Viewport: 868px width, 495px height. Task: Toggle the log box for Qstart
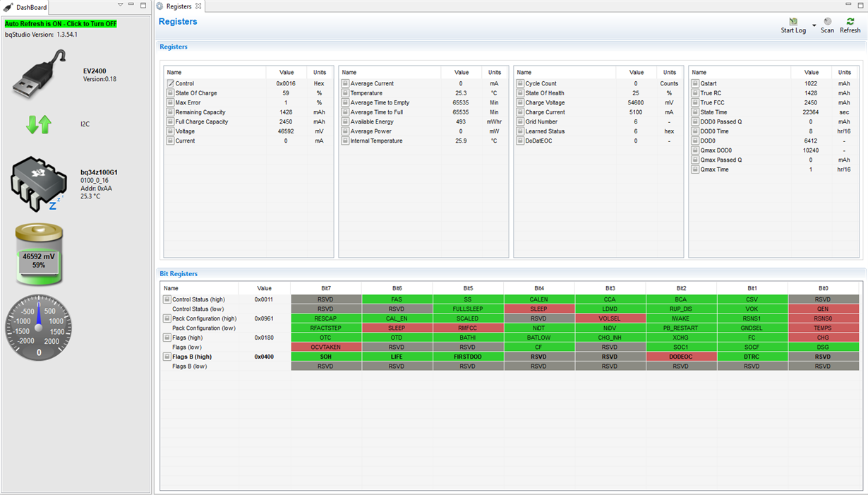[x=695, y=83]
